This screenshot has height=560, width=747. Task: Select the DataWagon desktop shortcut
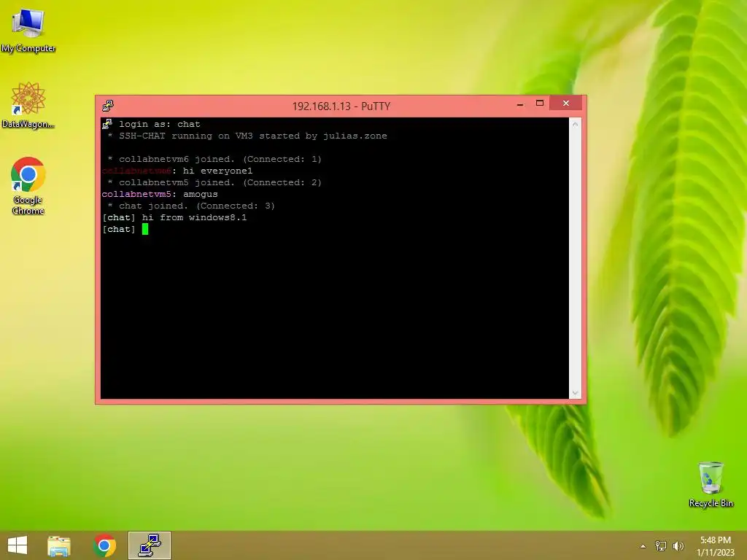coord(28,105)
